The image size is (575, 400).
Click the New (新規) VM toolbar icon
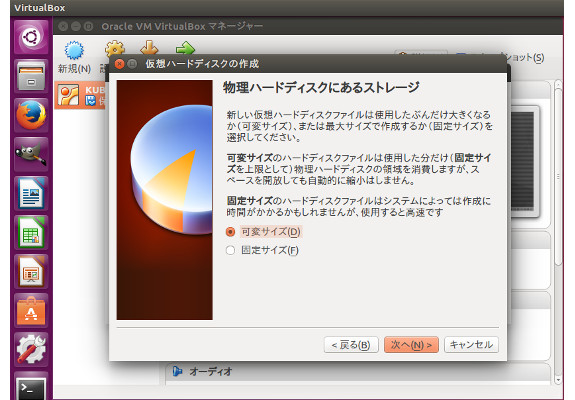[x=74, y=50]
